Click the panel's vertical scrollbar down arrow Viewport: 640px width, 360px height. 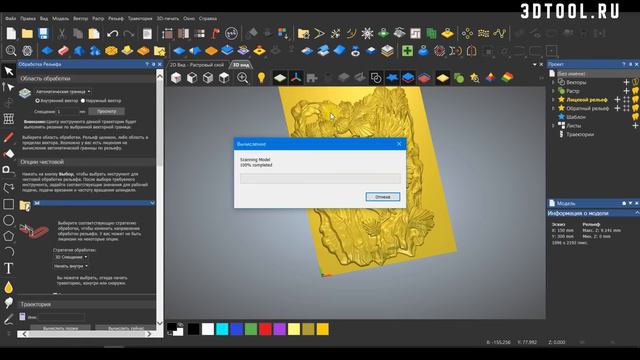point(160,323)
